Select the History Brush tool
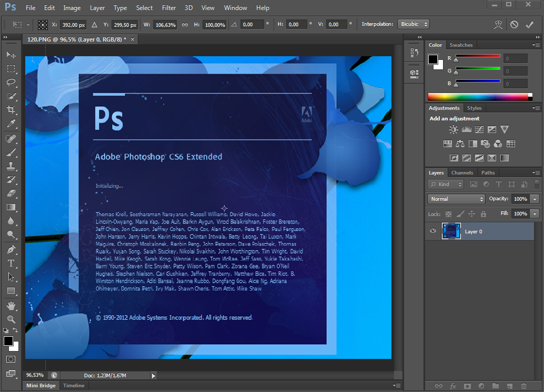The height and width of the screenshot is (392, 544). point(11,180)
